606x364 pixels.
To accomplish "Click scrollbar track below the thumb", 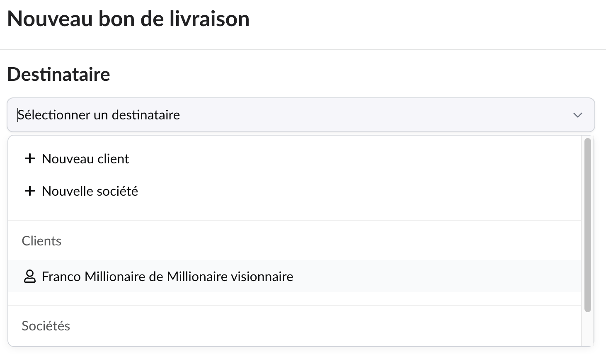I will (x=587, y=330).
